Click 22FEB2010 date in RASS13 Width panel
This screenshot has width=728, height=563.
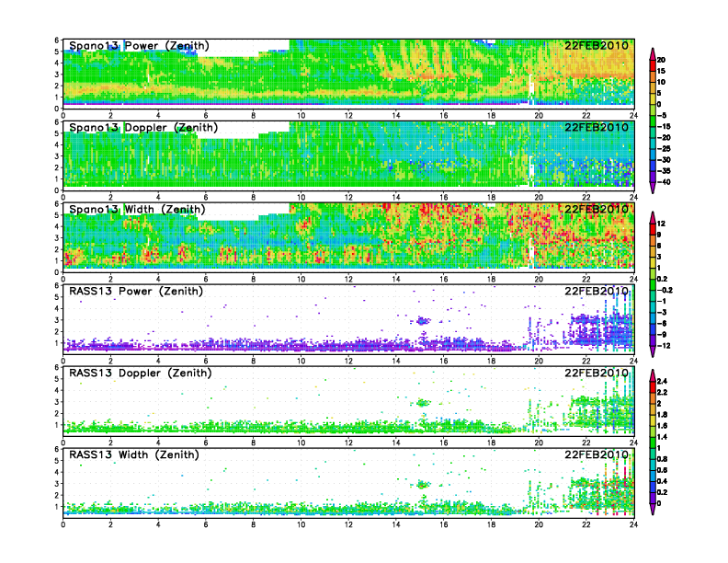point(597,454)
